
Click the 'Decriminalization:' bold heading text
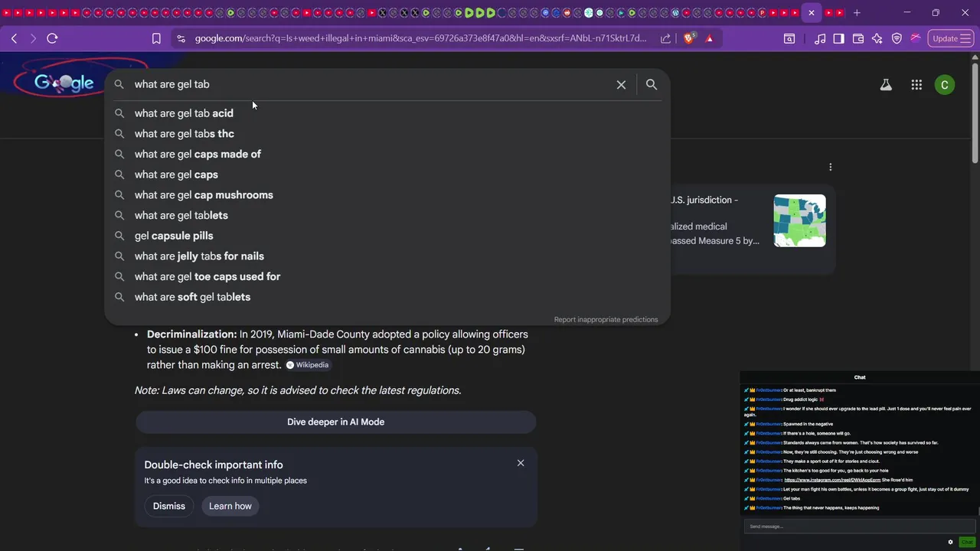tap(191, 334)
